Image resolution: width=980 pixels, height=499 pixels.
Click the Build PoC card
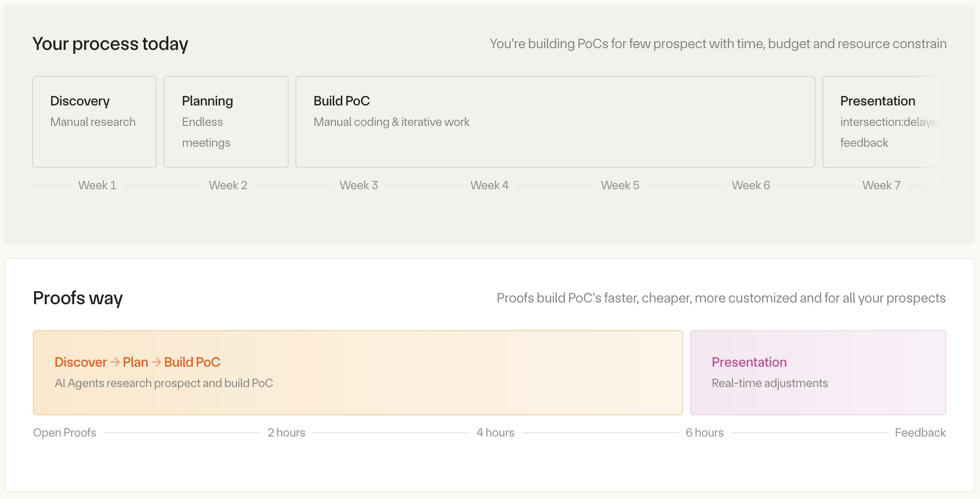coord(555,122)
